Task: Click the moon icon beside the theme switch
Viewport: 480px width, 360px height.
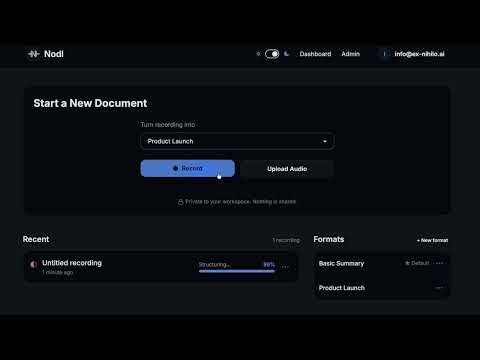Action: coord(286,54)
